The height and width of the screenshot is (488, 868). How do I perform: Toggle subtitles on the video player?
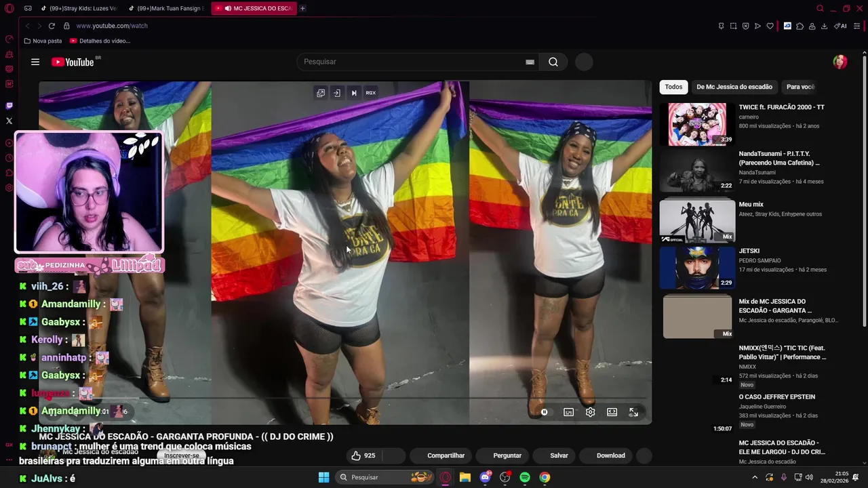point(568,412)
